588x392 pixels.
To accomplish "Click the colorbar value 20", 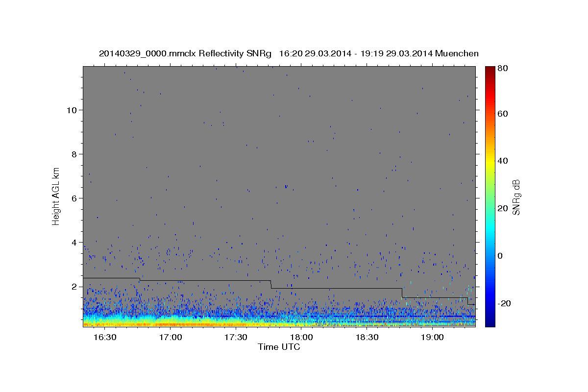I will (x=504, y=208).
